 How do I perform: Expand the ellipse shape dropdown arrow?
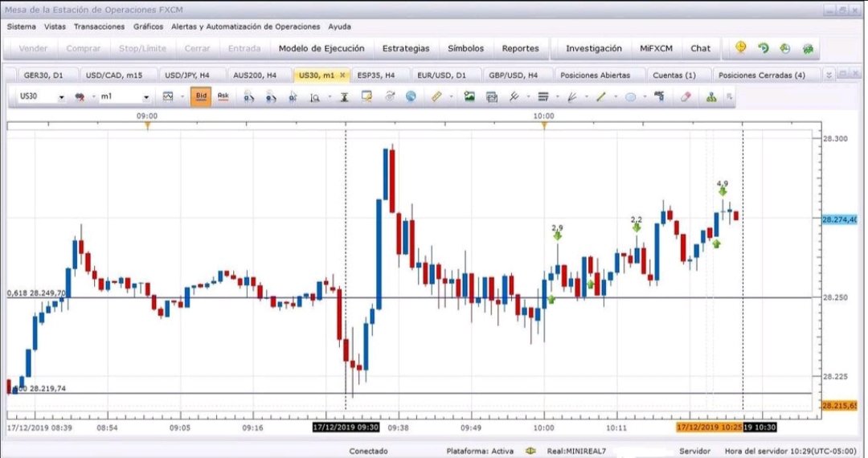(x=645, y=96)
